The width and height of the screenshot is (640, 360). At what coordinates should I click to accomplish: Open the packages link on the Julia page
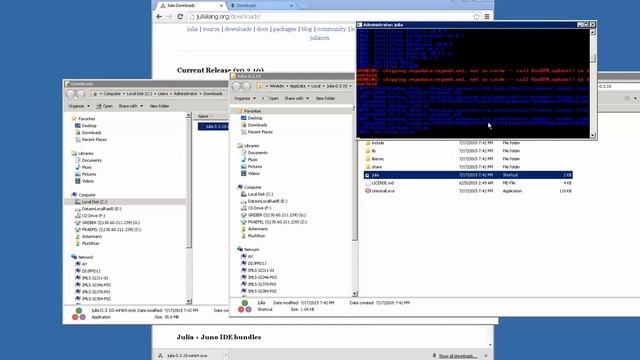(284, 29)
